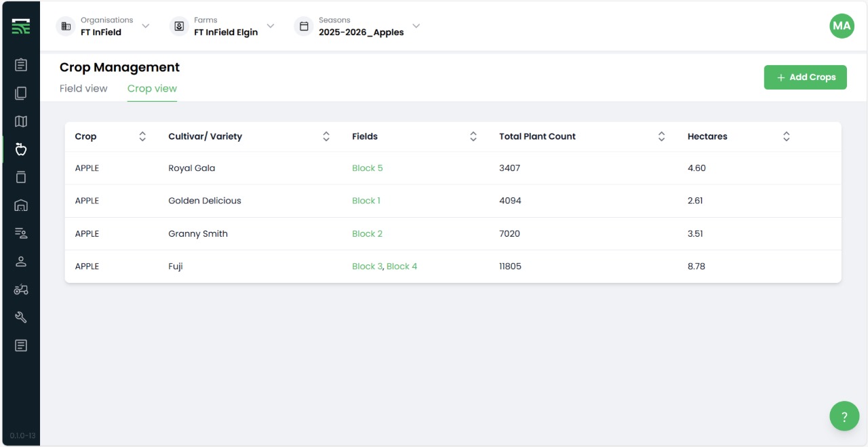Viewport: 868px width, 447px height.
Task: Click APPLE in the Royal Gala row
Action: click(87, 168)
